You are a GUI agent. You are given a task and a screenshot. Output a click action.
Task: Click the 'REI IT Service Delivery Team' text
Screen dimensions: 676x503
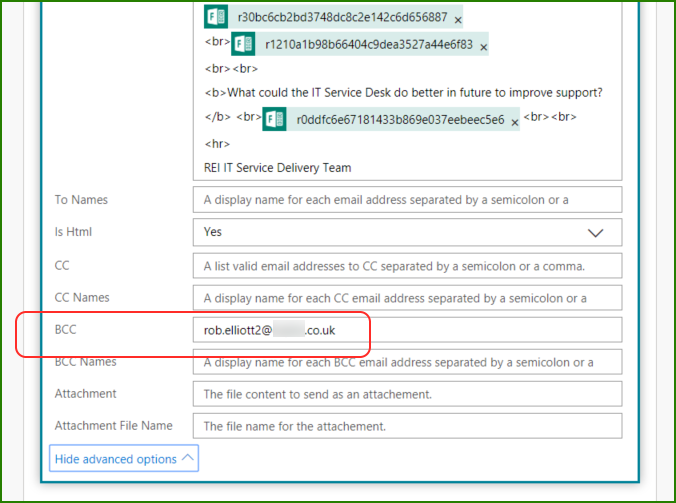[x=277, y=168]
